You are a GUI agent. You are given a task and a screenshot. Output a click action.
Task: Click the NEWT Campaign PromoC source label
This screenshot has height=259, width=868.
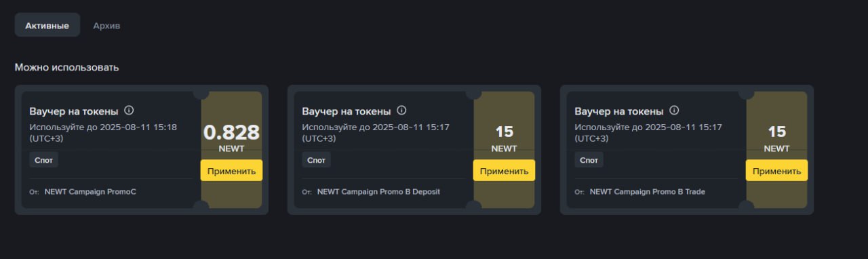[x=90, y=192]
